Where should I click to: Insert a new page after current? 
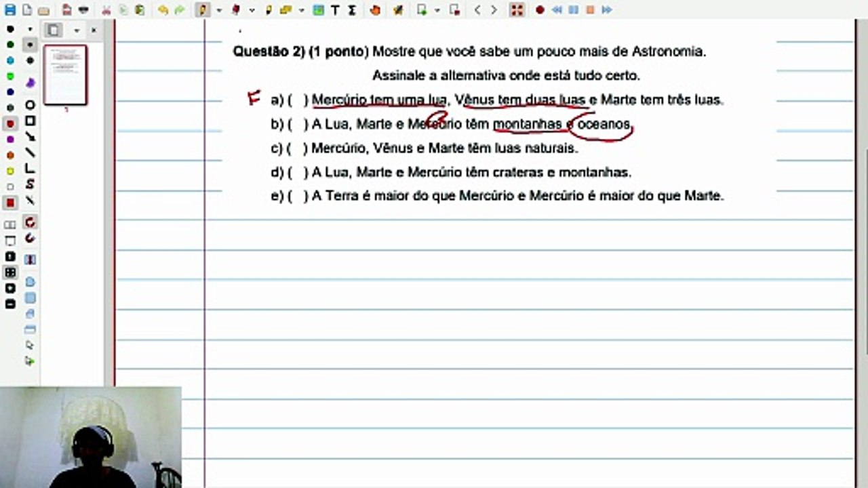coord(422,10)
